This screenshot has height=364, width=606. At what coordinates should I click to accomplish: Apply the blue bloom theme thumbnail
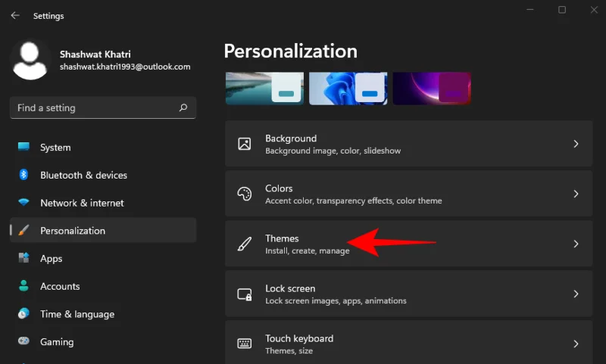[348, 89]
